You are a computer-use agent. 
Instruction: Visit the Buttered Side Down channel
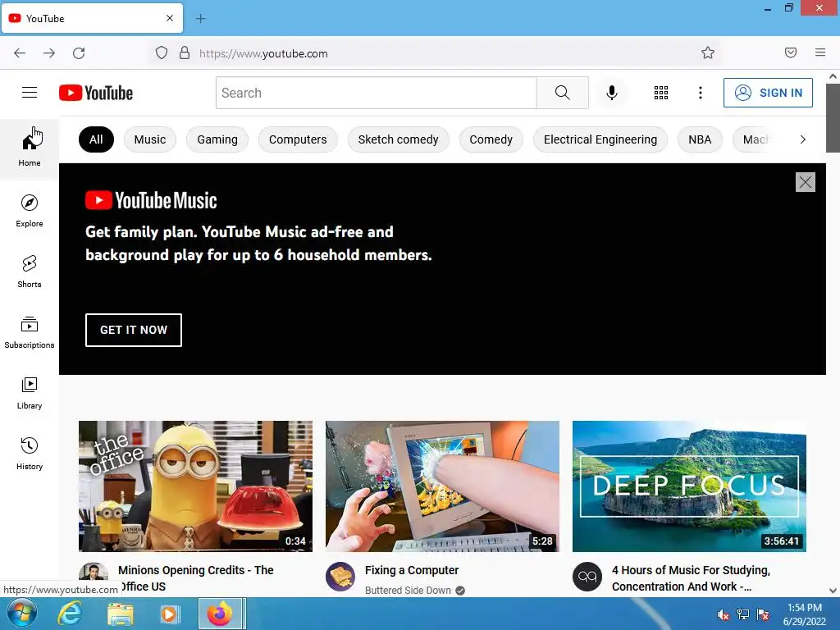pyautogui.click(x=409, y=591)
